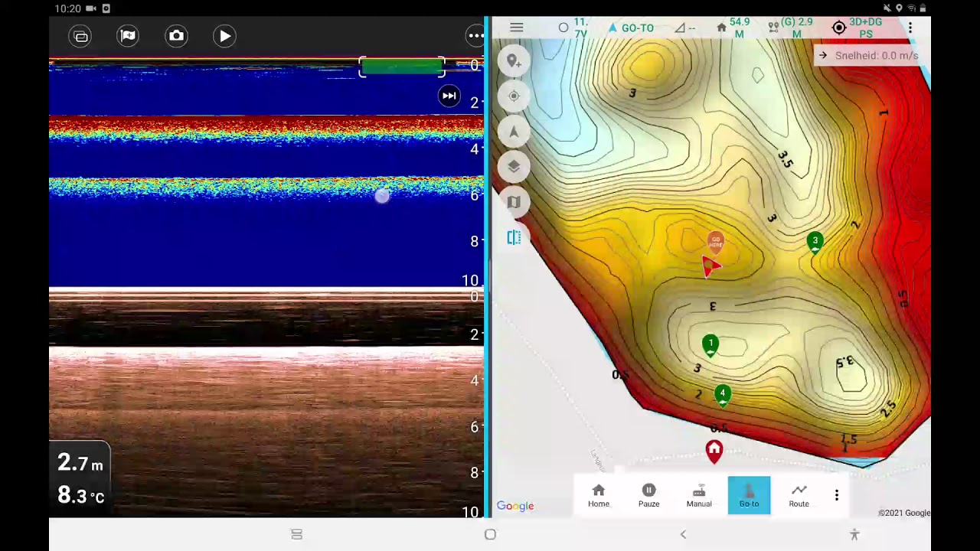Start sonar playback with play button
The image size is (980, 551).
point(224,36)
